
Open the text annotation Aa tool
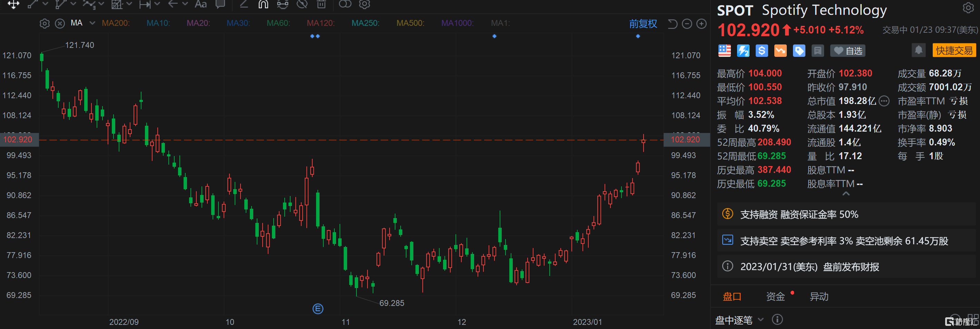click(x=200, y=4)
